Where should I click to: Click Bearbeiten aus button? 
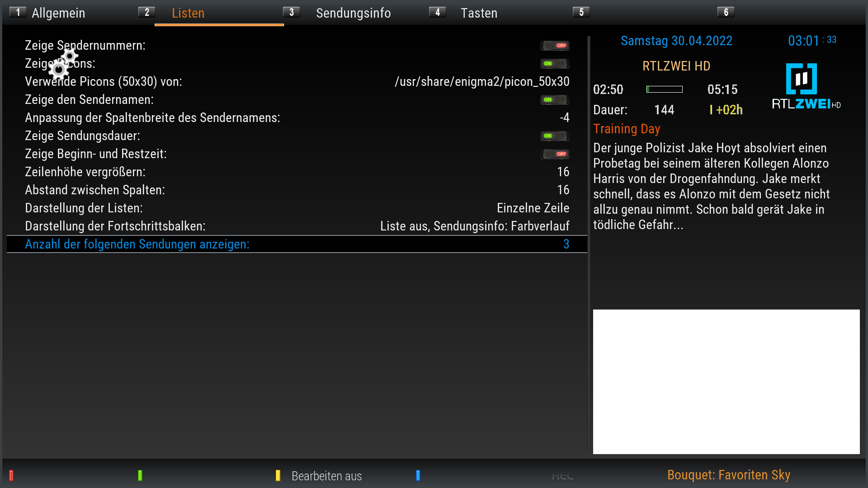326,476
